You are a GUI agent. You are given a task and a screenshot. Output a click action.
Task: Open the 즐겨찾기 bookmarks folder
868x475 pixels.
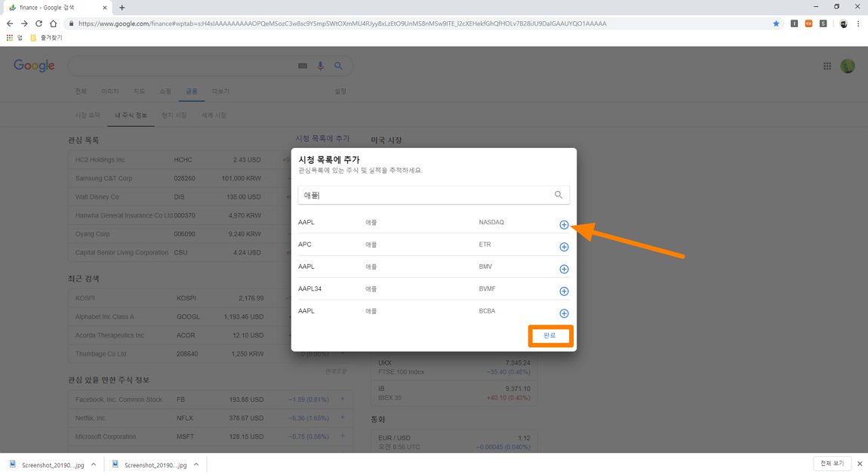click(46, 38)
